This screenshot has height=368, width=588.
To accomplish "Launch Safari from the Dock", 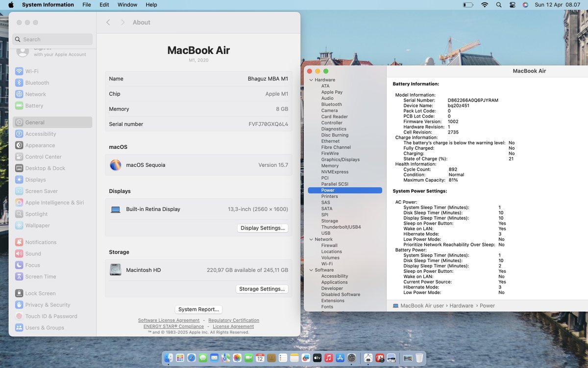I will (x=191, y=358).
